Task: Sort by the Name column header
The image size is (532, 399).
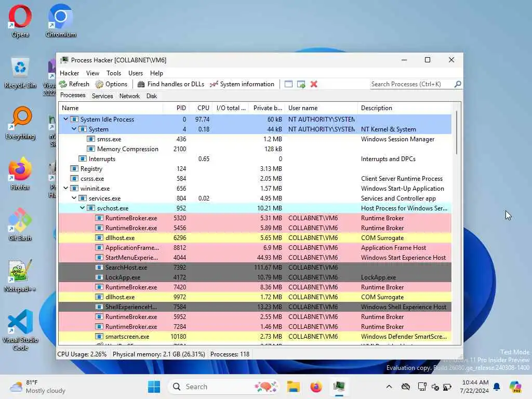Action: [x=111, y=108]
